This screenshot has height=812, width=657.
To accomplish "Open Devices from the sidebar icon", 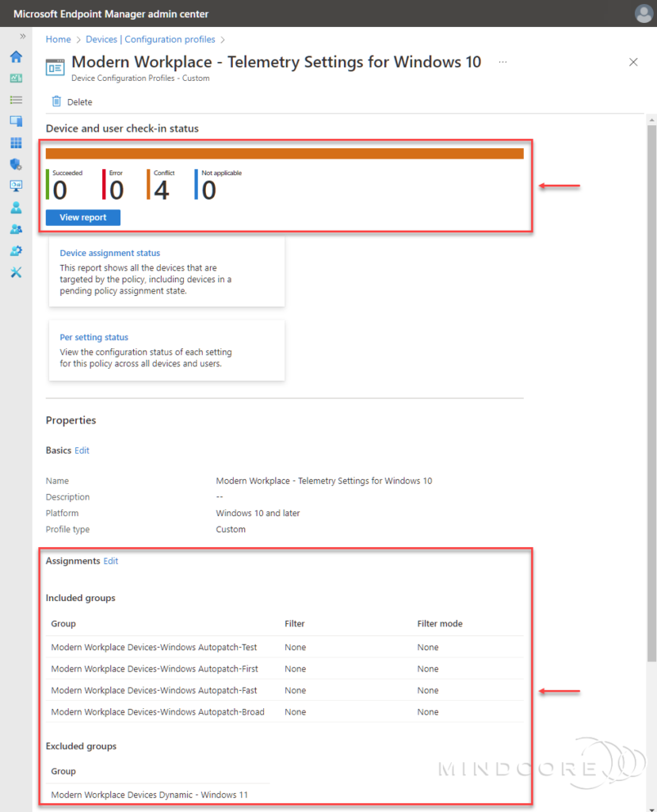I will pos(16,121).
